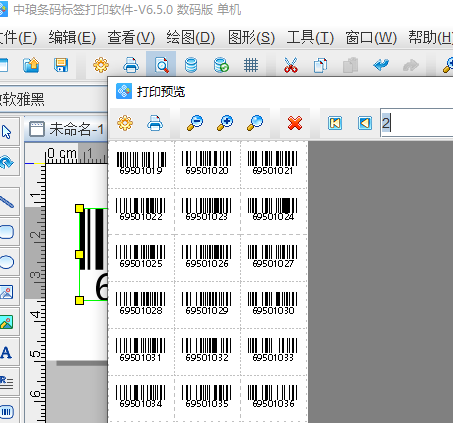The image size is (453, 423).
Task: Select the barcode tool in left sidebar
Action: click(7, 412)
